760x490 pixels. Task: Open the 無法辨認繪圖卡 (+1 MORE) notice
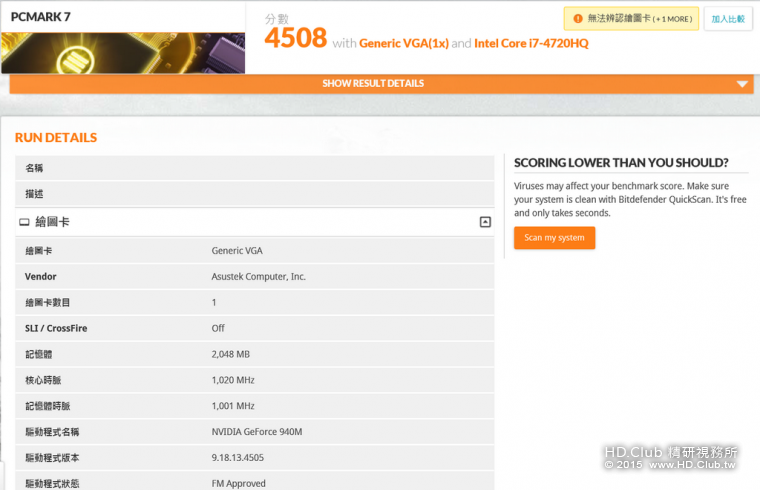coord(631,19)
